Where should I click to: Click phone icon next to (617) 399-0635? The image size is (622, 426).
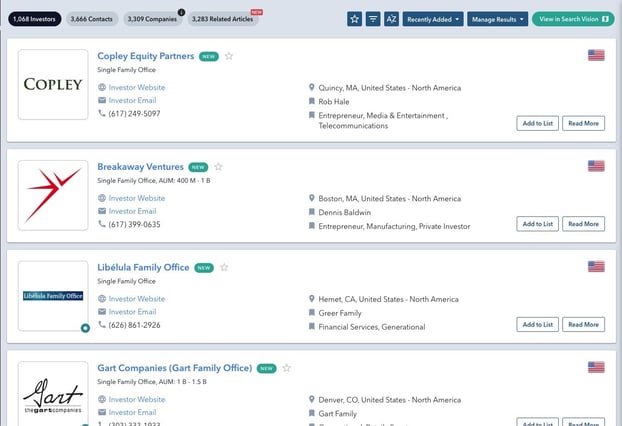pyautogui.click(x=102, y=224)
